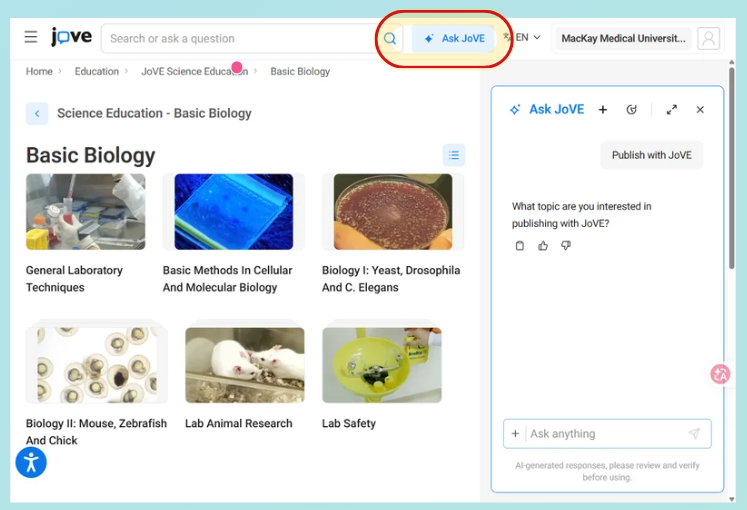Viewport: 747px width, 510px height.
Task: Give thumbs down to the response
Action: [x=565, y=246]
